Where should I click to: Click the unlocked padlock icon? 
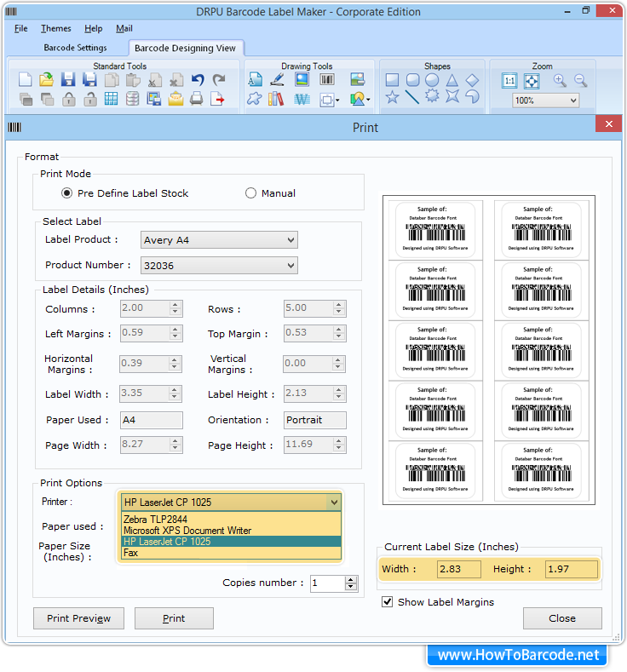[90, 100]
